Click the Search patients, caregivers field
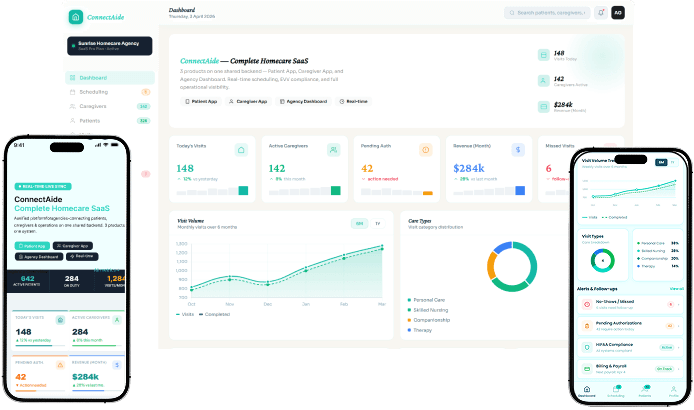Viewport: 694px width, 410px height. pyautogui.click(x=547, y=13)
